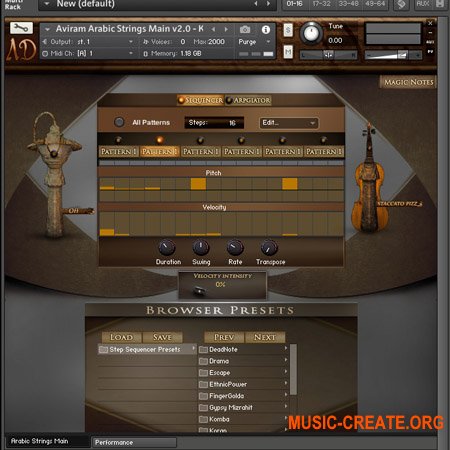Screen dimensions: 450x450
Task: Click the save disk icon in top bar
Action: click(x=440, y=4)
